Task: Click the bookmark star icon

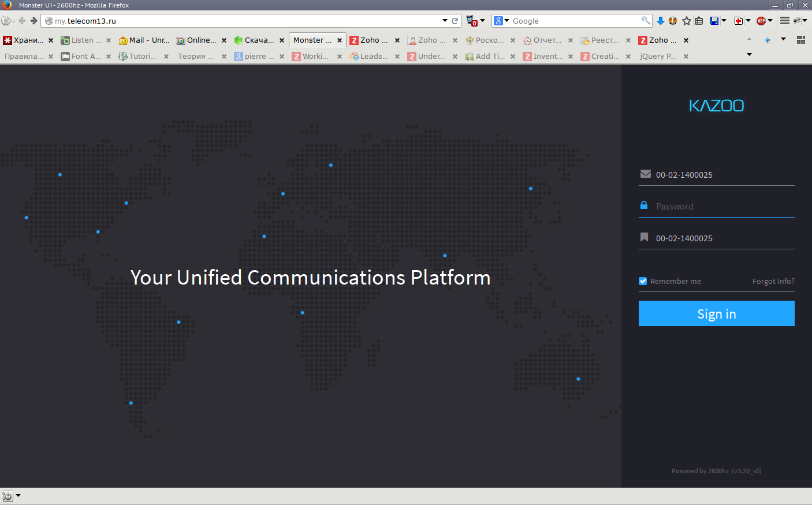Action: pyautogui.click(x=687, y=21)
